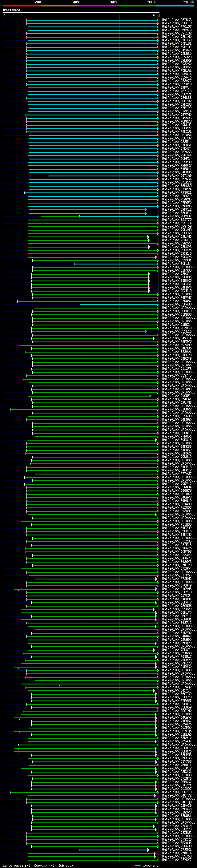Click the UniRef100_Q55J68 entry
Viewport: 197px width, 868px height.
[176, 857]
